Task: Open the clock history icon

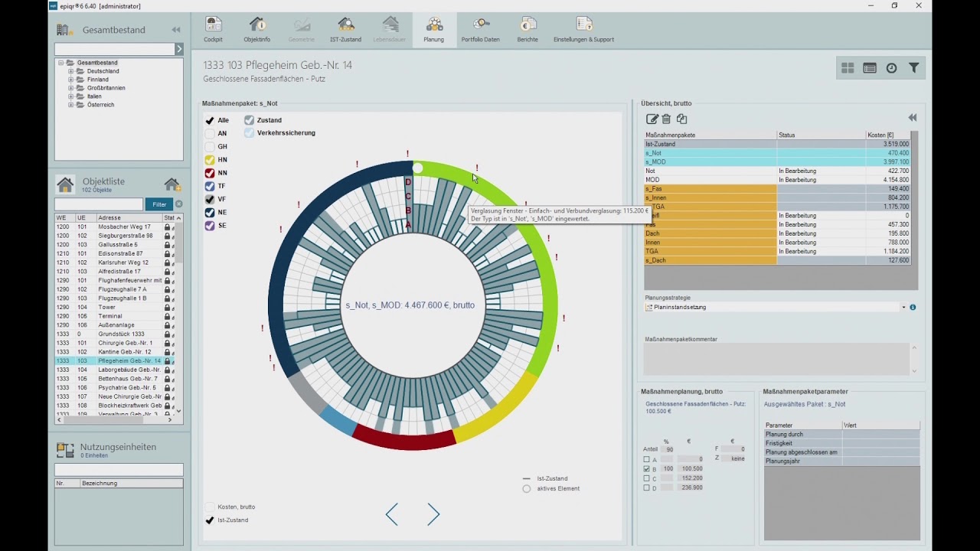Action: point(892,68)
